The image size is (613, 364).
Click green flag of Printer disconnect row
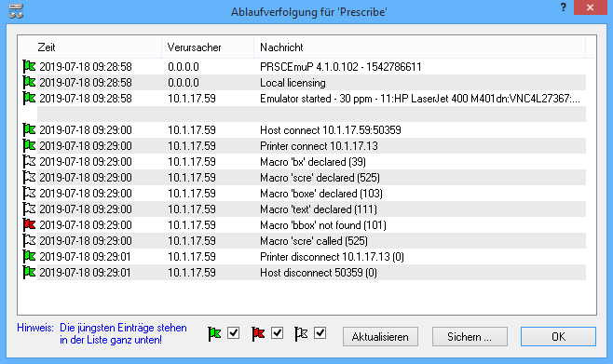29,256
